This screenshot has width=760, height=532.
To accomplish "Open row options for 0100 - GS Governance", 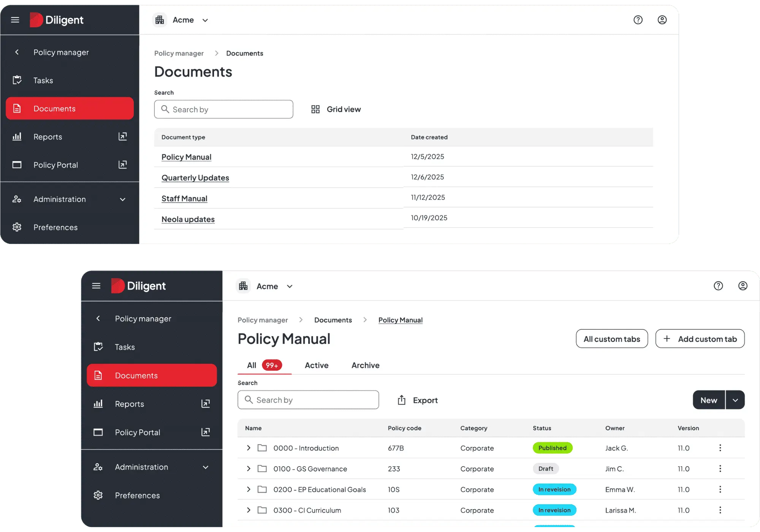I will point(720,469).
